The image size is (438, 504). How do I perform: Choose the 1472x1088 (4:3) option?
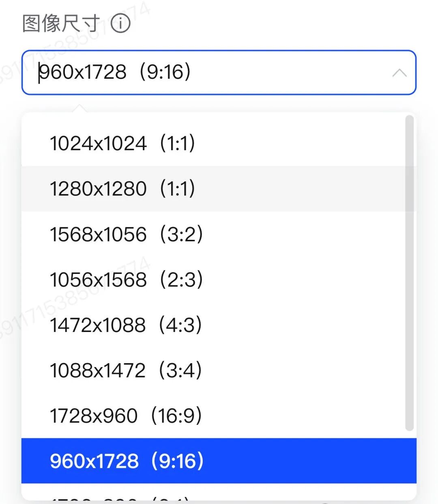tap(126, 325)
